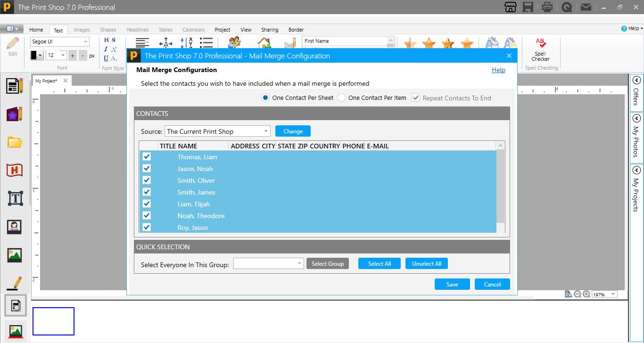Toggle Strikethrough font style

click(x=114, y=40)
